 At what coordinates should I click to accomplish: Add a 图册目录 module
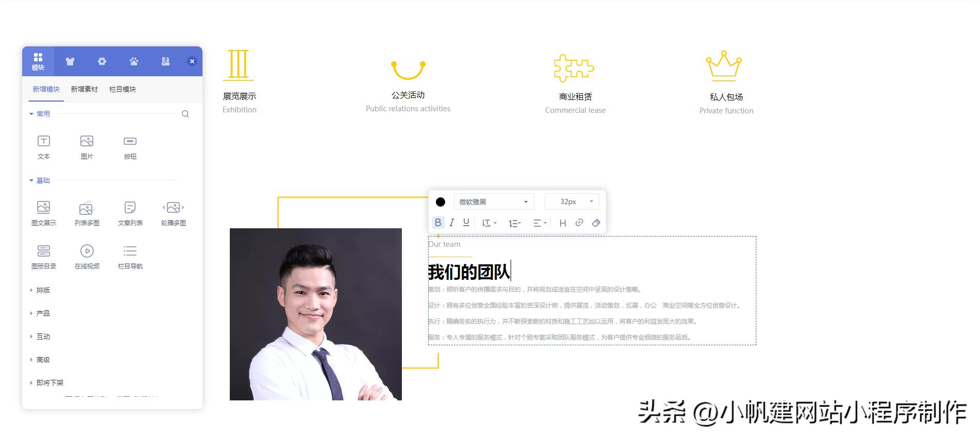44,257
